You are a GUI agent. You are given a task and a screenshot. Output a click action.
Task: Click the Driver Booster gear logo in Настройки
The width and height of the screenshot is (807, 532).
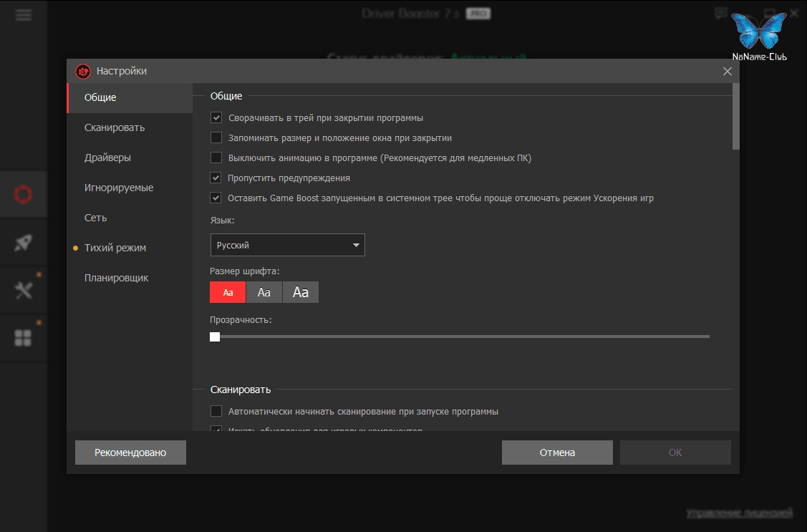coord(83,71)
